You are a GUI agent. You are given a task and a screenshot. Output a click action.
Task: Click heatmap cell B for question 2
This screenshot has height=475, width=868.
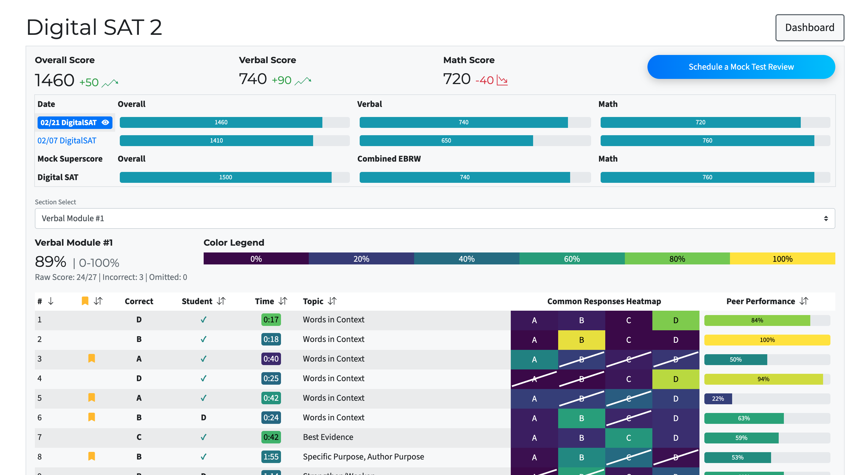pos(581,340)
